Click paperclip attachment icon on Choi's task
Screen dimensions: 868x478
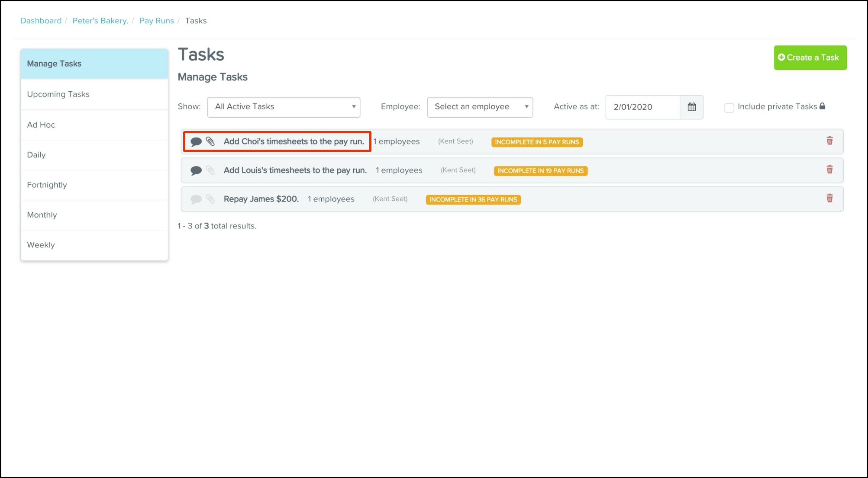[x=210, y=141]
